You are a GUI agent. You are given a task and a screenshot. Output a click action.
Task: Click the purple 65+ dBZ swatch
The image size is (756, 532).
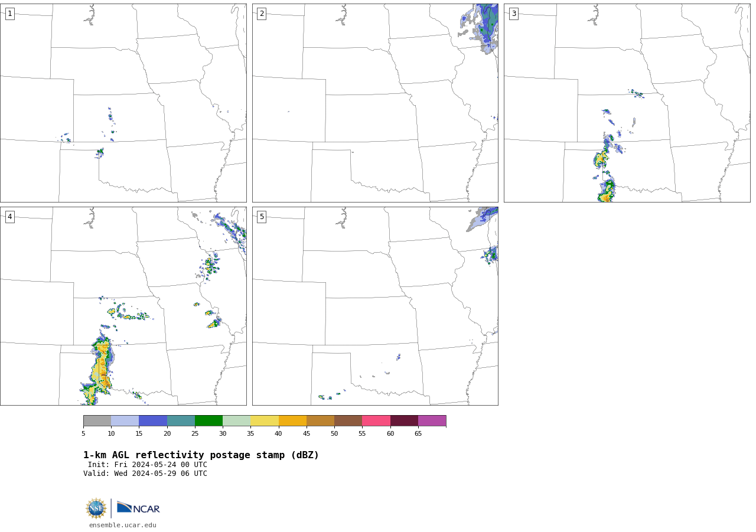(x=432, y=421)
